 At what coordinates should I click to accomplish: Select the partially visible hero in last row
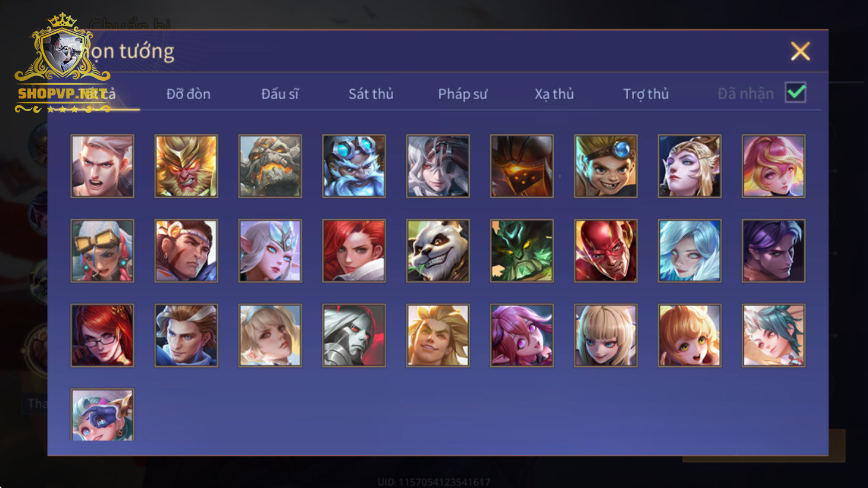coord(102,415)
